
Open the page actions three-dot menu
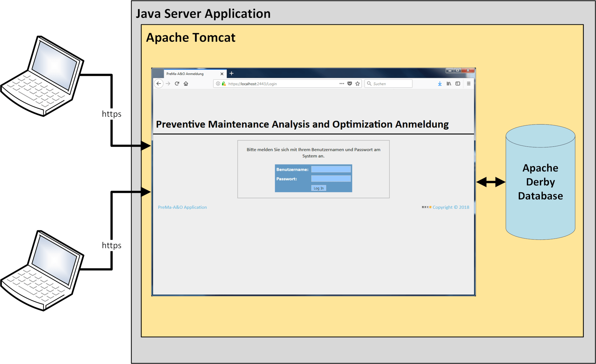pyautogui.click(x=342, y=84)
